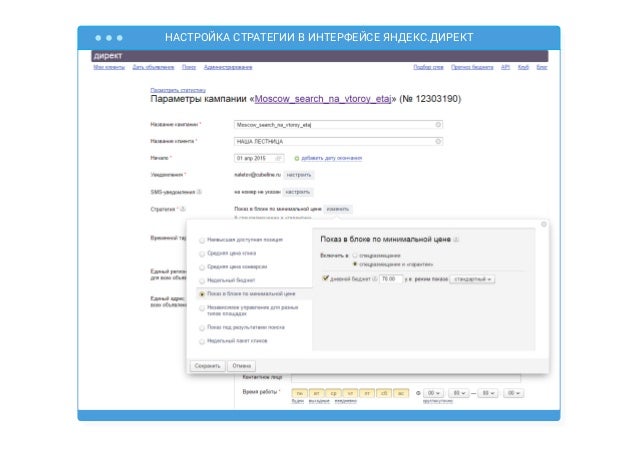Click help icon beside the strategy popup heading
Viewport: 638px width, 450px height.
pos(456,240)
